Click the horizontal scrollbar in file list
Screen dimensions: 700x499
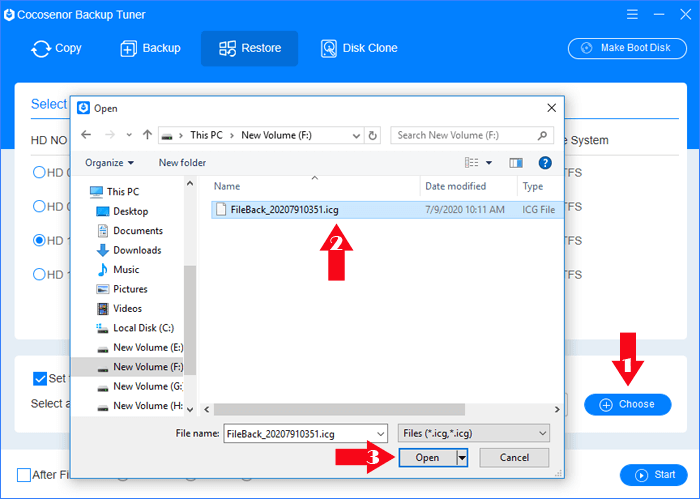click(339, 409)
